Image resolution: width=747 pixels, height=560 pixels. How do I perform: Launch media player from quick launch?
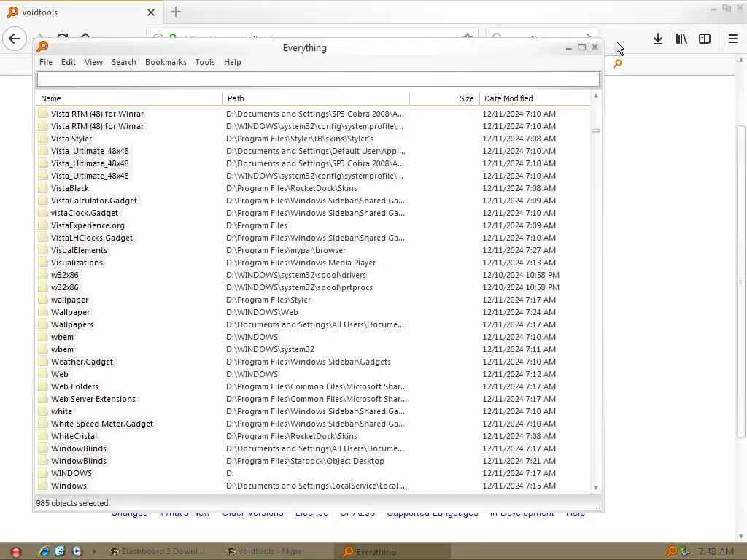77,551
